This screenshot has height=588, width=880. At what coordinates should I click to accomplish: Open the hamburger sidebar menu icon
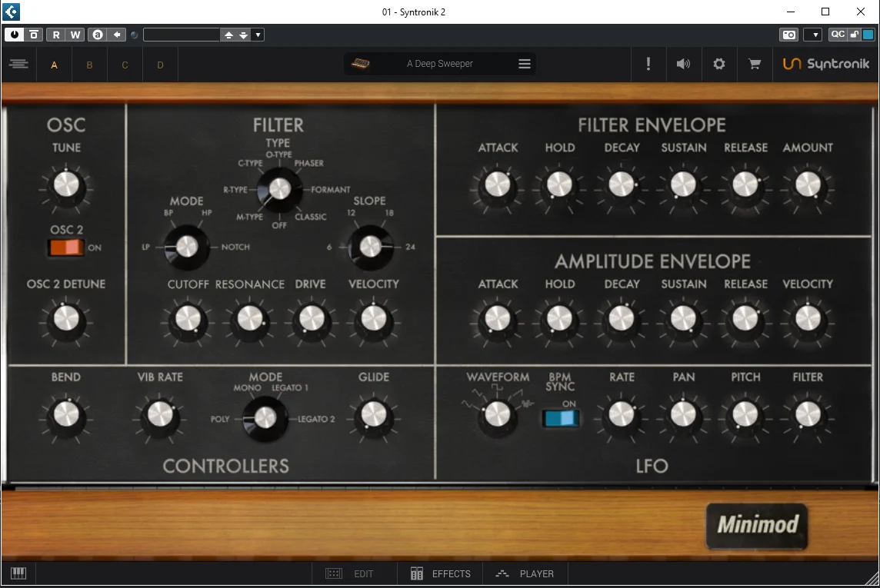point(18,64)
